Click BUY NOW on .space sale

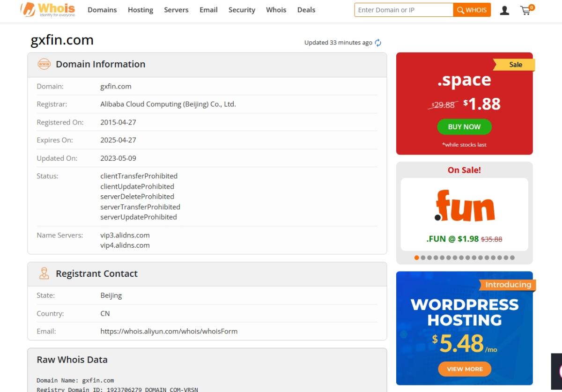pos(464,126)
